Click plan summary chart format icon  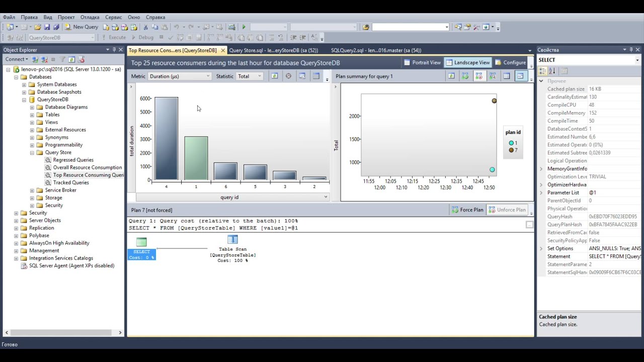click(520, 76)
